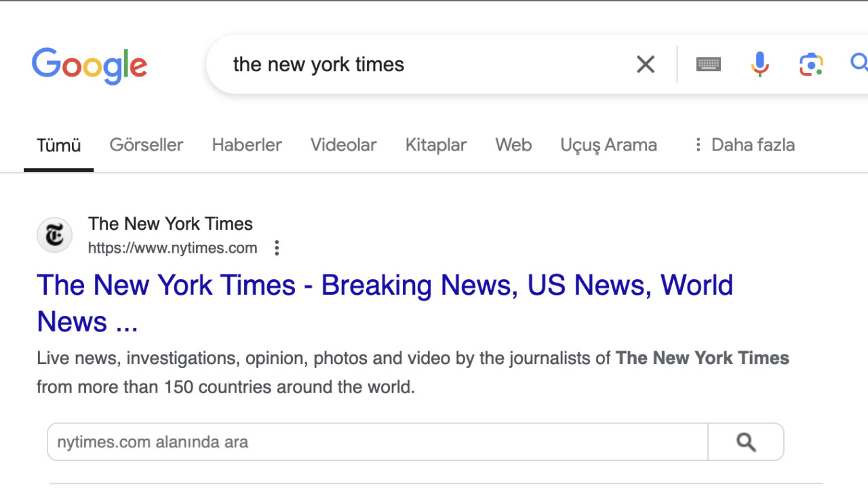Open Google Lens camera search icon
868x488 pixels.
tap(811, 64)
